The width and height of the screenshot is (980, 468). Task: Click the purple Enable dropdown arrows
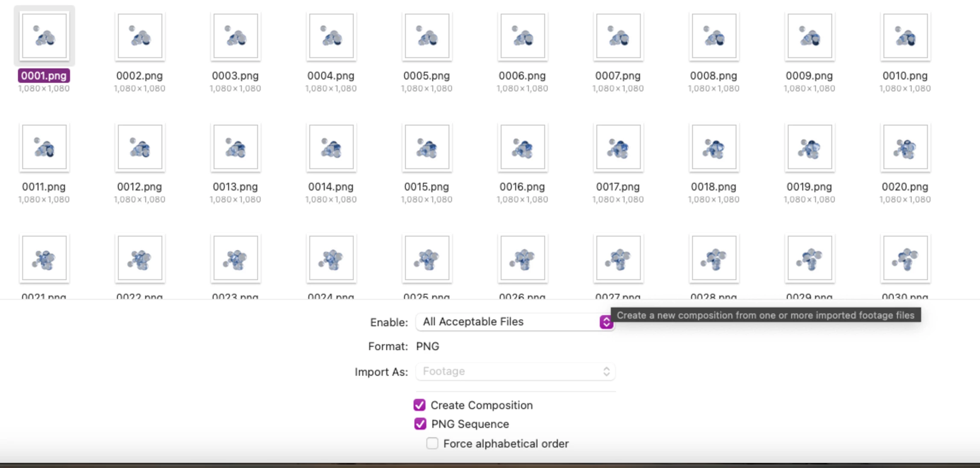coord(606,322)
